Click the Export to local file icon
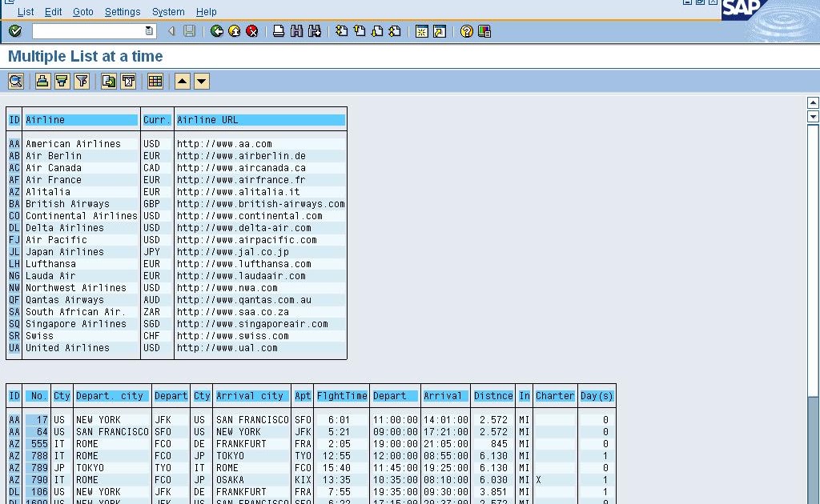The height and width of the screenshot is (504, 820). coord(108,81)
